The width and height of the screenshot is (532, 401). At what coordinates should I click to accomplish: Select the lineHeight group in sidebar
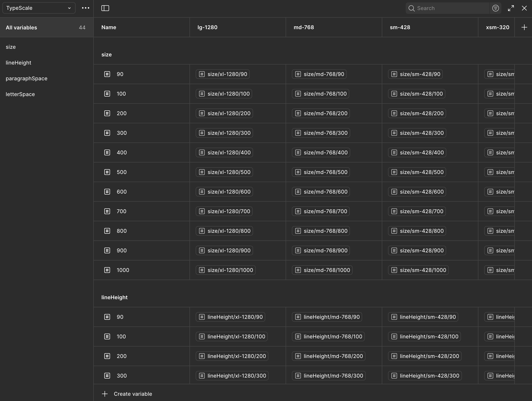click(18, 63)
